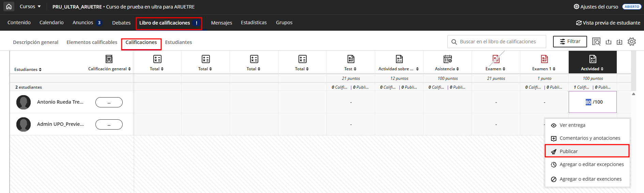
Task: Open gradebook settings gear icon
Action: tap(631, 42)
